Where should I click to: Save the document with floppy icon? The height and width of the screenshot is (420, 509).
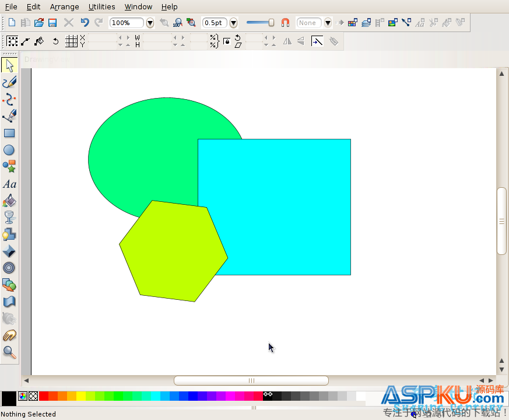click(52, 22)
